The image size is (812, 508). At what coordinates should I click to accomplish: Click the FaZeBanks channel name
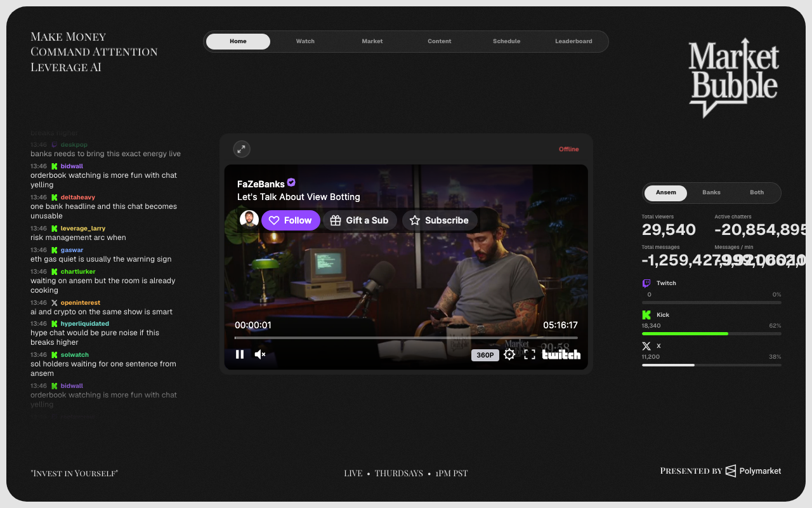tap(261, 184)
